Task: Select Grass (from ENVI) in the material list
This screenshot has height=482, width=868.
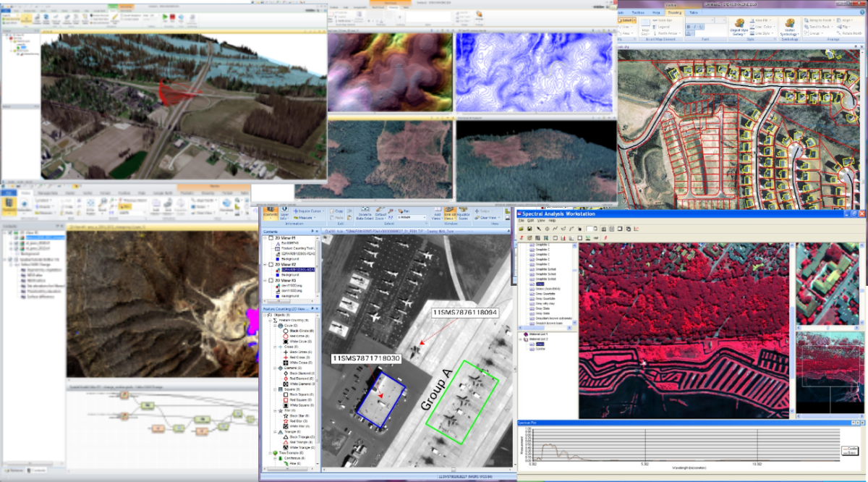Action: click(549, 289)
